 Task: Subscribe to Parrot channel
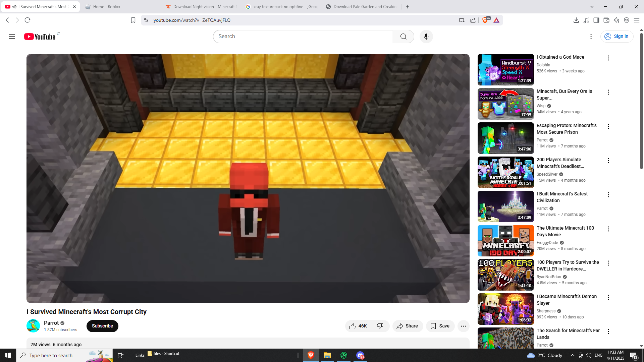(x=102, y=326)
